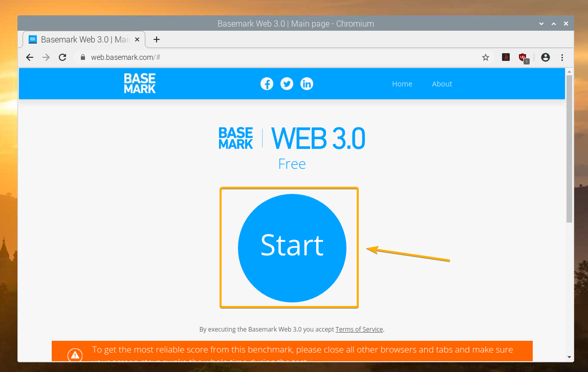The height and width of the screenshot is (372, 588).
Task: Click the page scrollbar up arrow
Action: pos(569,71)
